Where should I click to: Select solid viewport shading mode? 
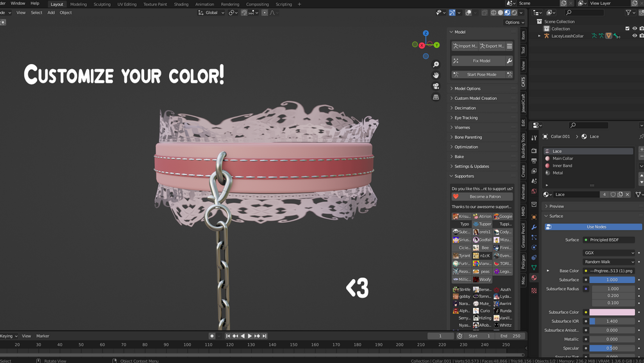(500, 13)
